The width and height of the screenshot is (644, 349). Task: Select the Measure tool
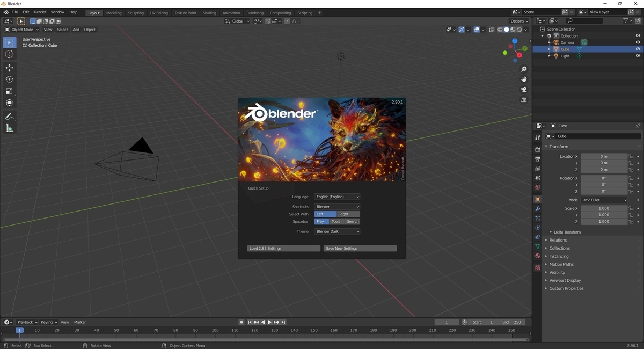(9, 128)
